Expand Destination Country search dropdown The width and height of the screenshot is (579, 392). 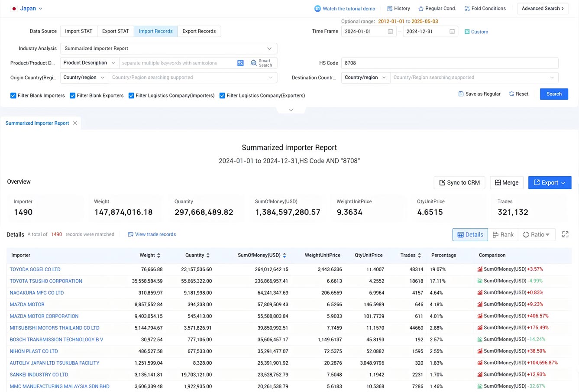pyautogui.click(x=552, y=78)
